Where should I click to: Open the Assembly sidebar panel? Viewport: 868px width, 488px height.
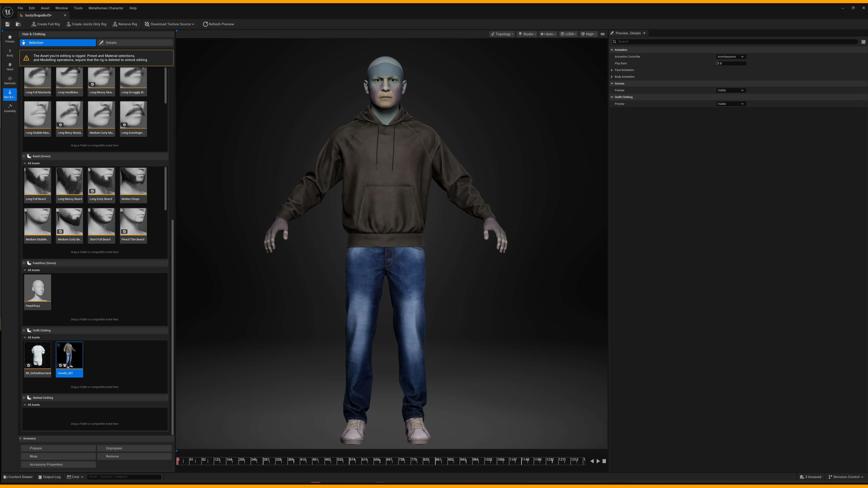[10, 108]
